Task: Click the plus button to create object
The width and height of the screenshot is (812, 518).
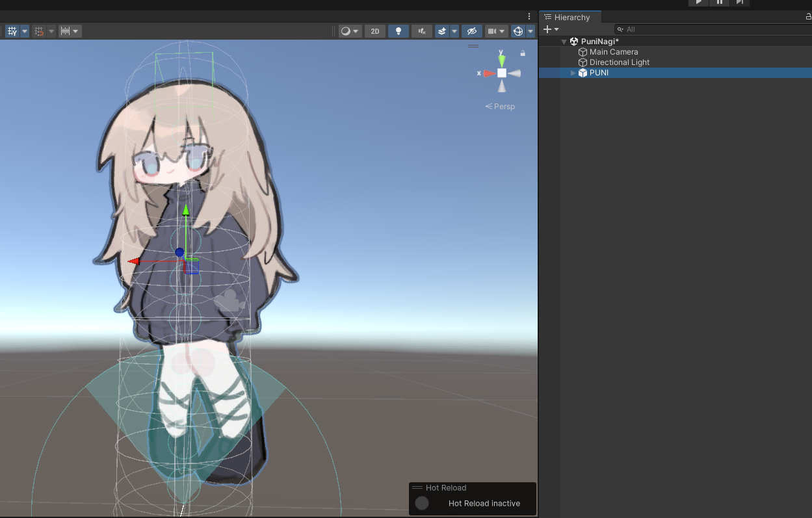Action: click(547, 29)
